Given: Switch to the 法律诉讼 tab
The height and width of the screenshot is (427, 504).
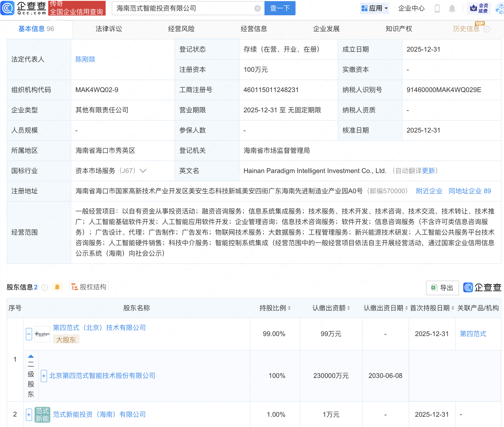Looking at the screenshot, I should point(108,29).
